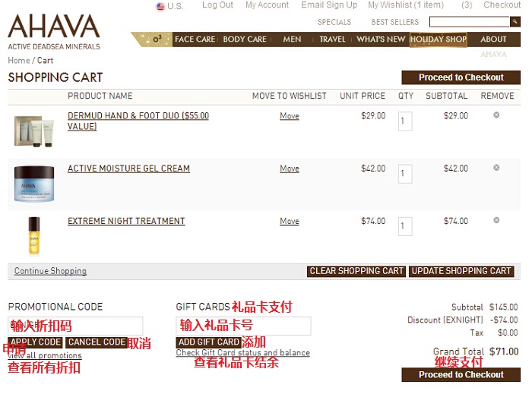Open Dermud Hand & Foot Duo product link

coord(138,121)
